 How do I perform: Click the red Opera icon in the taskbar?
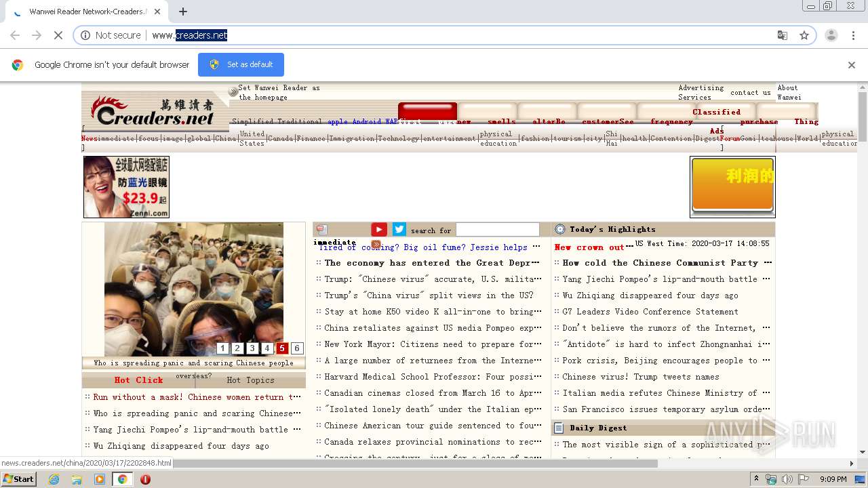[145, 479]
